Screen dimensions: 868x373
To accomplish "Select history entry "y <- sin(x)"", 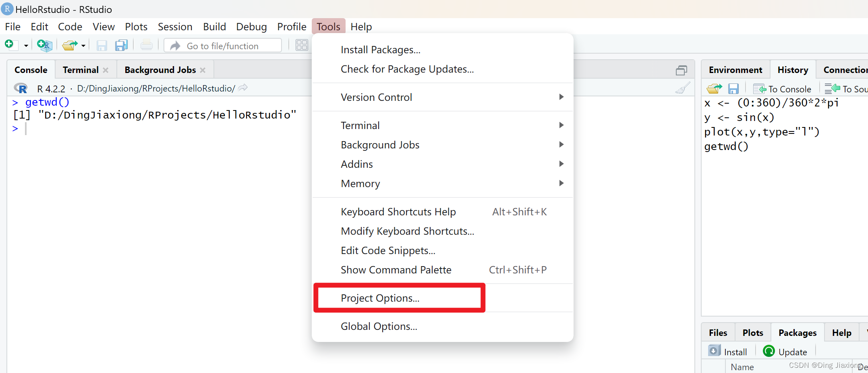I will pyautogui.click(x=739, y=117).
